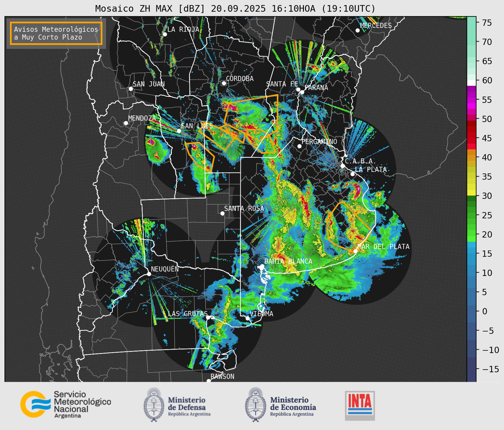The image size is (504, 430).
Task: Select the Pergamino city marker dot
Action: (299, 146)
